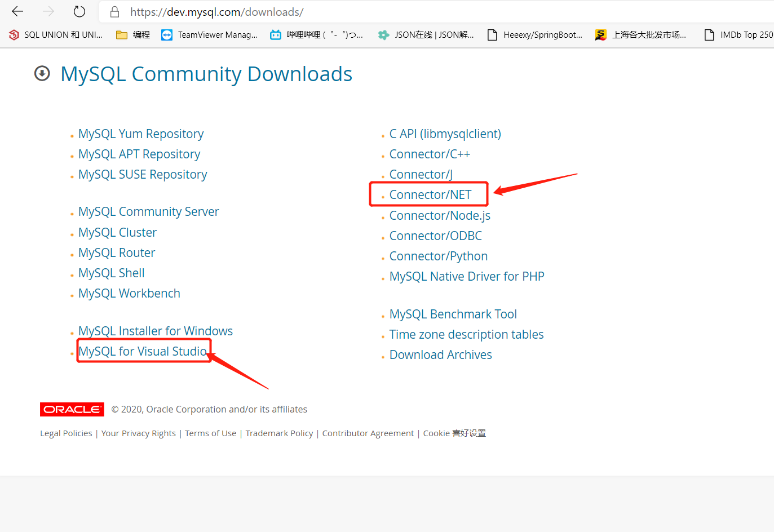Open MySQL for Visual Studio link
This screenshot has width=774, height=532.
point(143,351)
